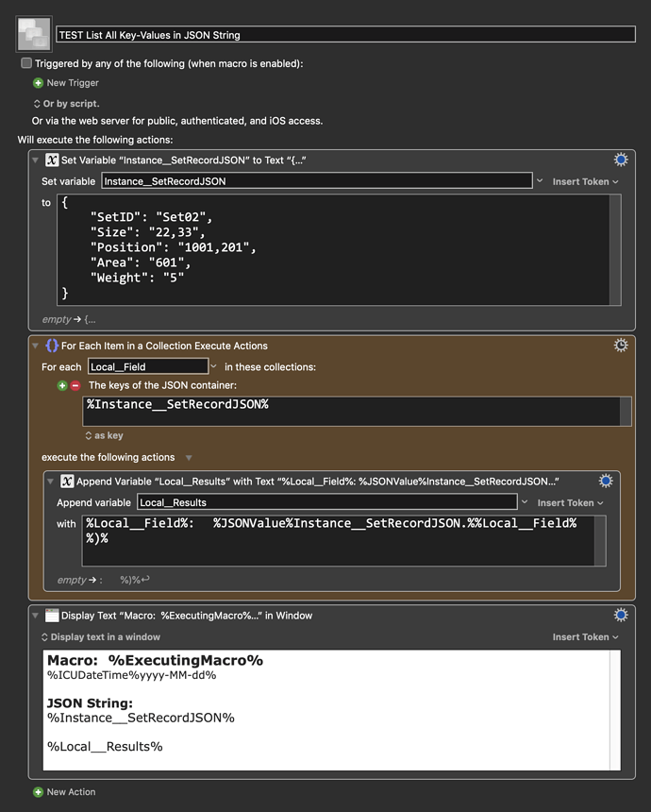Open gear menu for Append Variable action
Viewport: 651px width, 812px height.
[606, 481]
